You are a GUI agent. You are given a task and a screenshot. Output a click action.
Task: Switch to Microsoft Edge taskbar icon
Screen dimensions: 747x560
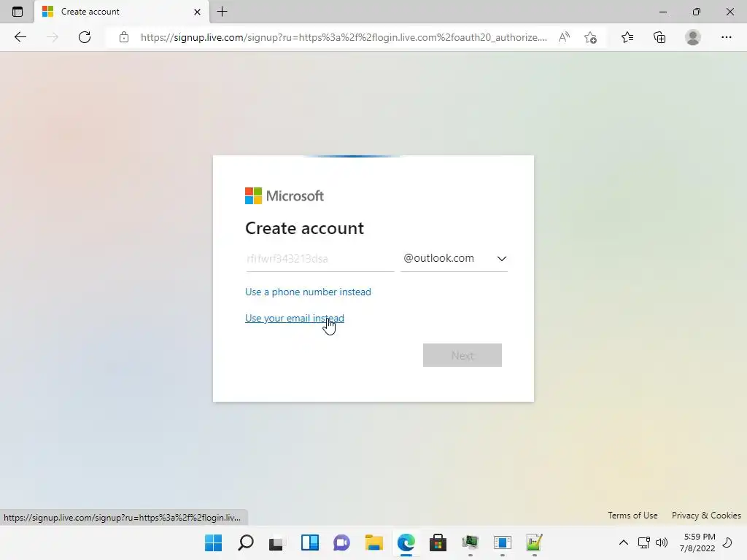pyautogui.click(x=406, y=542)
